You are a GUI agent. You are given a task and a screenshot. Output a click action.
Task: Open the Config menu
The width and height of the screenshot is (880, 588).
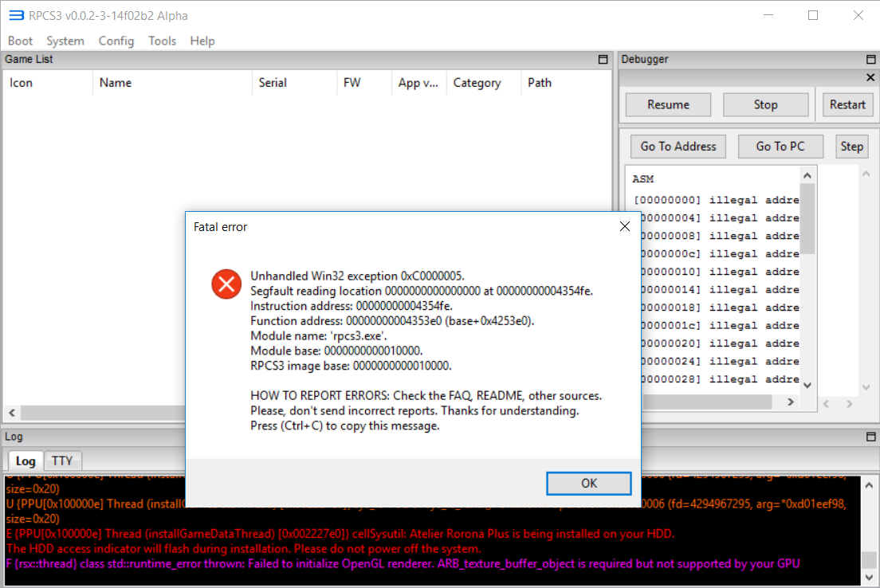[x=116, y=41]
